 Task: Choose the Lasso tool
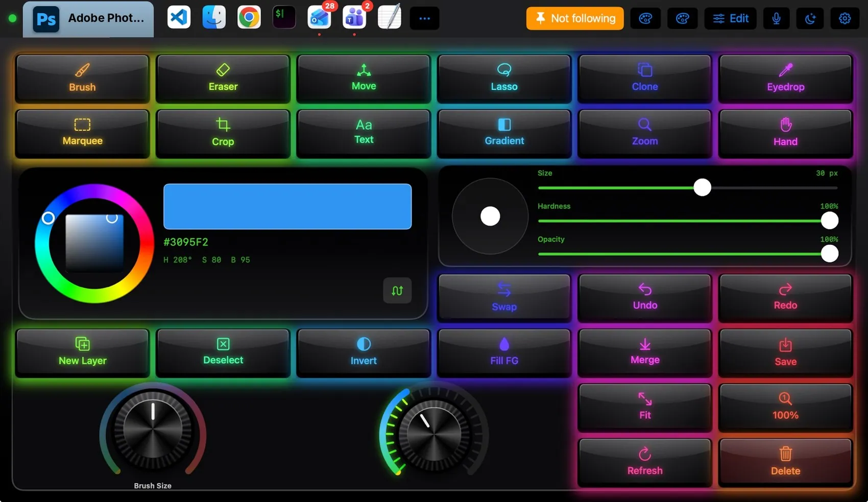(x=504, y=79)
